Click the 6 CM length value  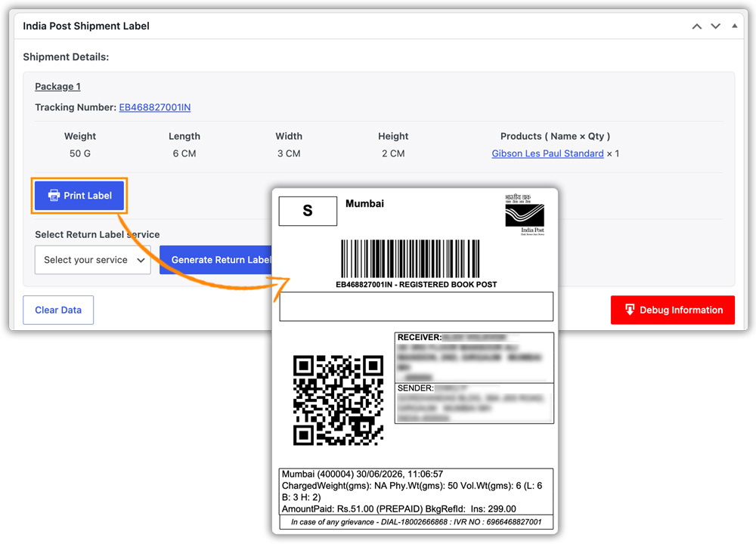click(184, 153)
